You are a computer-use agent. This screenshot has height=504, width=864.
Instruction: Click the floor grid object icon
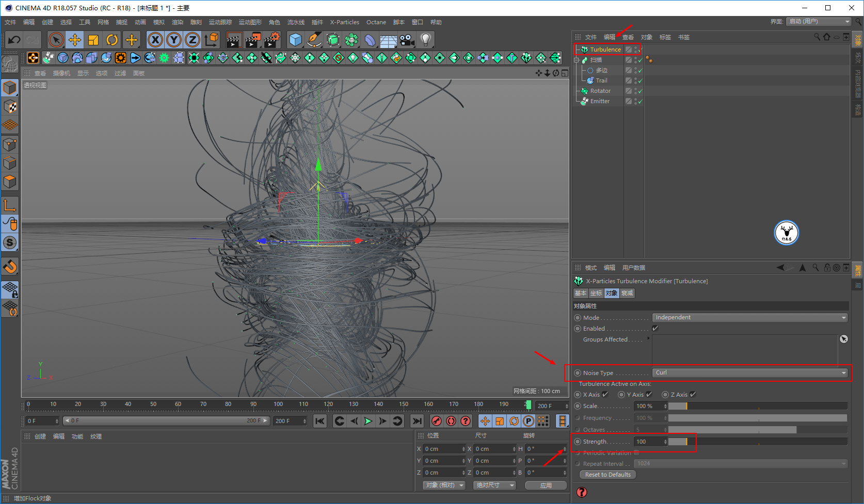pyautogui.click(x=389, y=40)
